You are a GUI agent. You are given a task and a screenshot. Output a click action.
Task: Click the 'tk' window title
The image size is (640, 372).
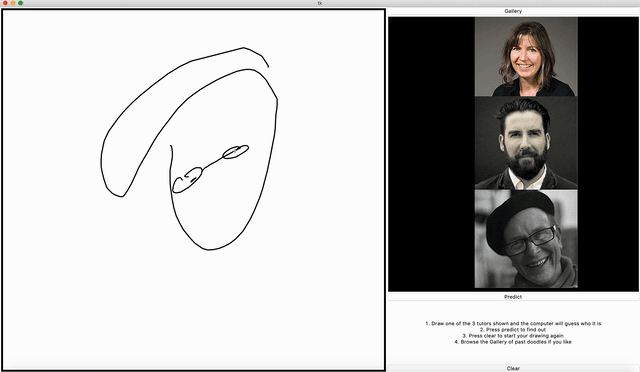pyautogui.click(x=320, y=3)
